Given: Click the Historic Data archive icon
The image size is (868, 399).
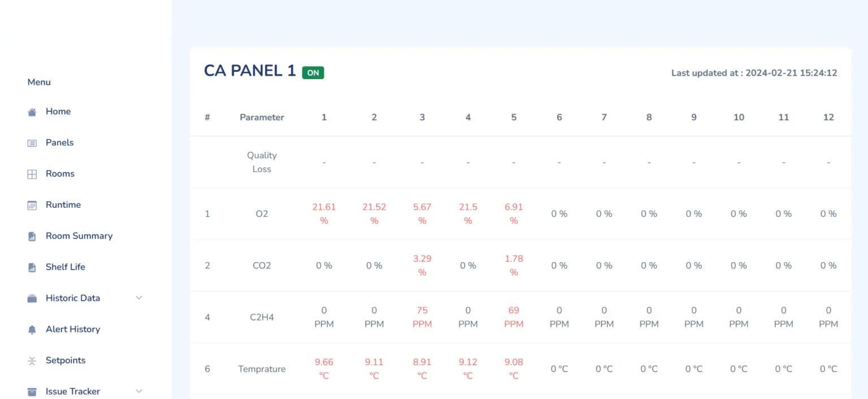Looking at the screenshot, I should click(x=32, y=298).
